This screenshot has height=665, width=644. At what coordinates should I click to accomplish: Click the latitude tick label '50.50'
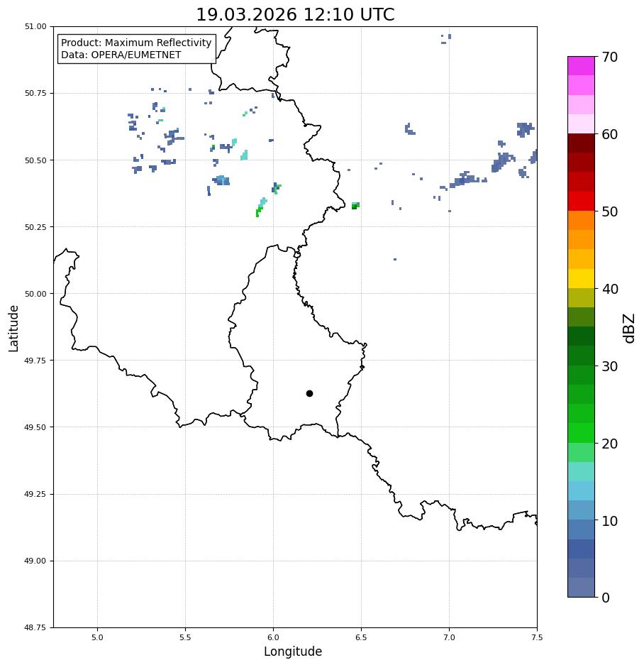(x=35, y=160)
